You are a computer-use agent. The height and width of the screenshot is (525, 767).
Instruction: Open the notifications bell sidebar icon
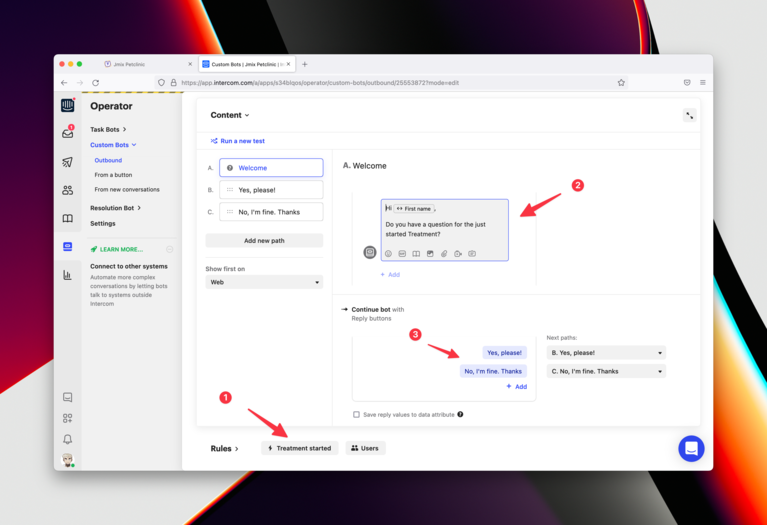coord(68,439)
